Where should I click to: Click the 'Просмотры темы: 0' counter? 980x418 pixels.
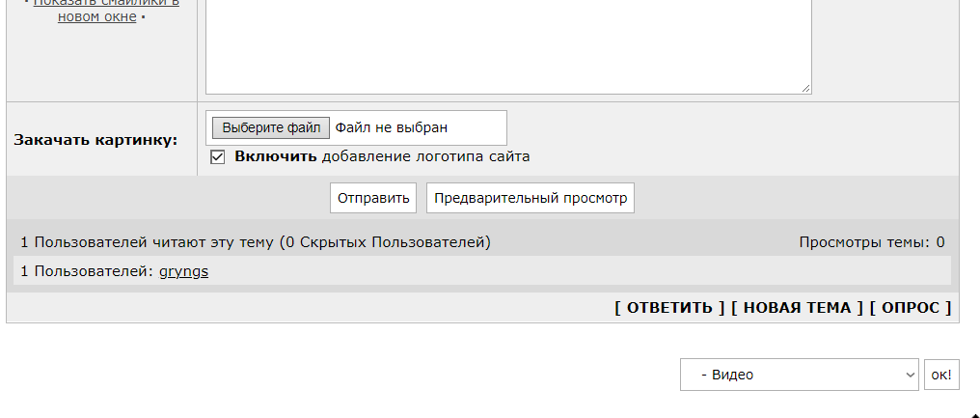coord(872,242)
